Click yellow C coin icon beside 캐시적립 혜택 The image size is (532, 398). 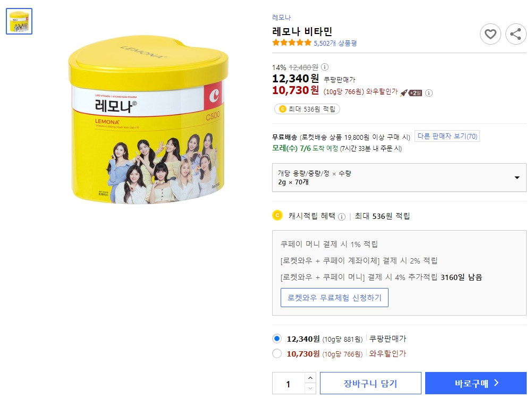point(276,216)
